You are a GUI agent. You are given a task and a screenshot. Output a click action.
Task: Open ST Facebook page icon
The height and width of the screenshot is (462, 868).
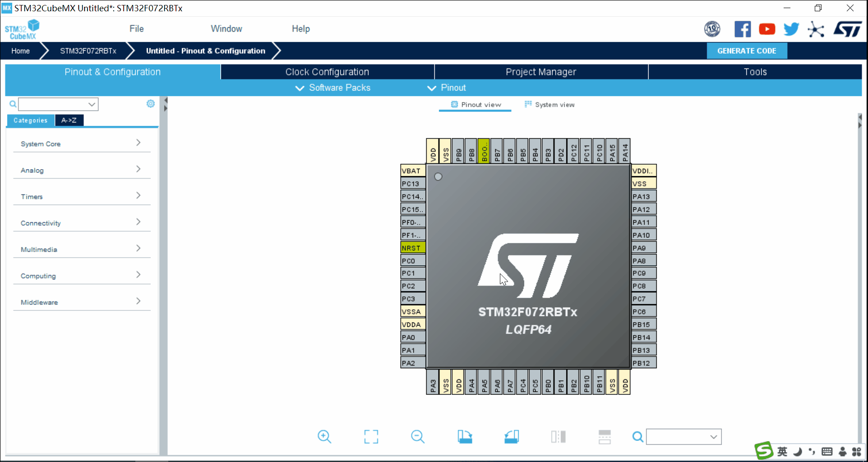tap(743, 29)
